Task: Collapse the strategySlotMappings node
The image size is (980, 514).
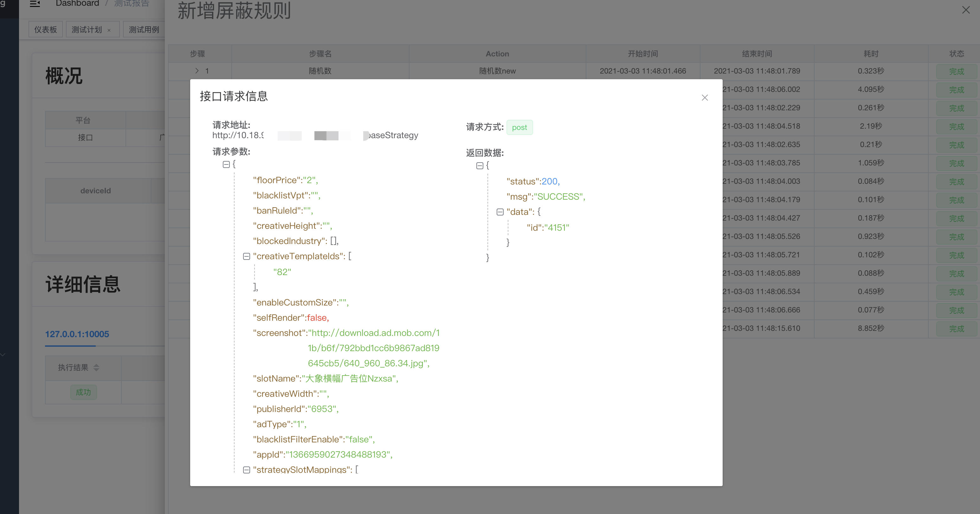Action: click(x=247, y=470)
